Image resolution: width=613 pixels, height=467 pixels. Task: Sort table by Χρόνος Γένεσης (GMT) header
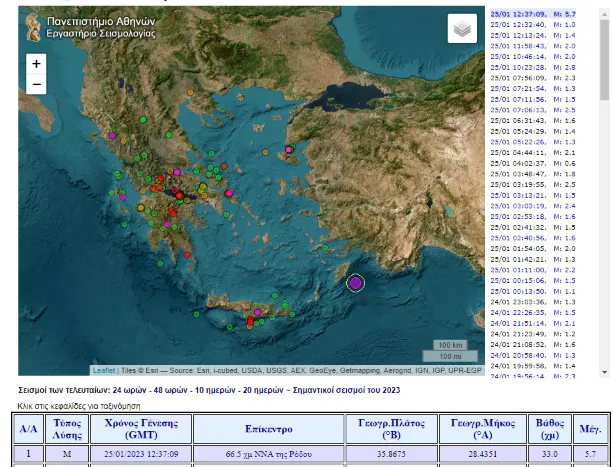(141, 429)
